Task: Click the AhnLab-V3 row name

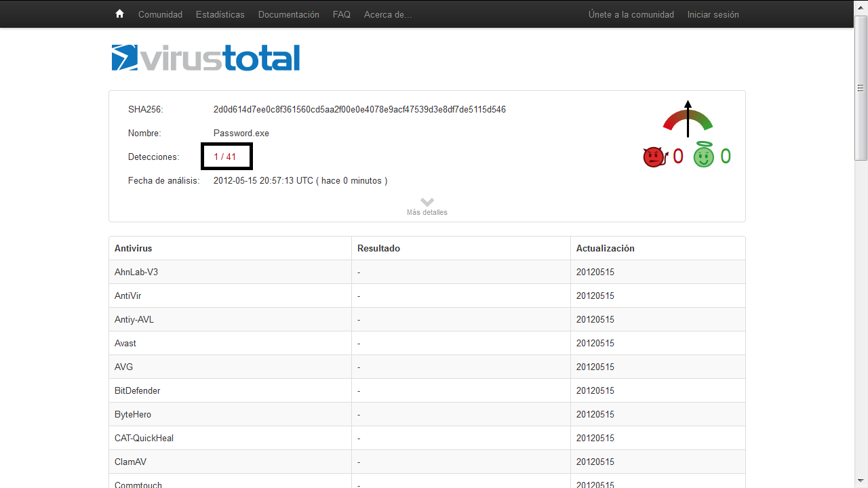Action: 136,272
